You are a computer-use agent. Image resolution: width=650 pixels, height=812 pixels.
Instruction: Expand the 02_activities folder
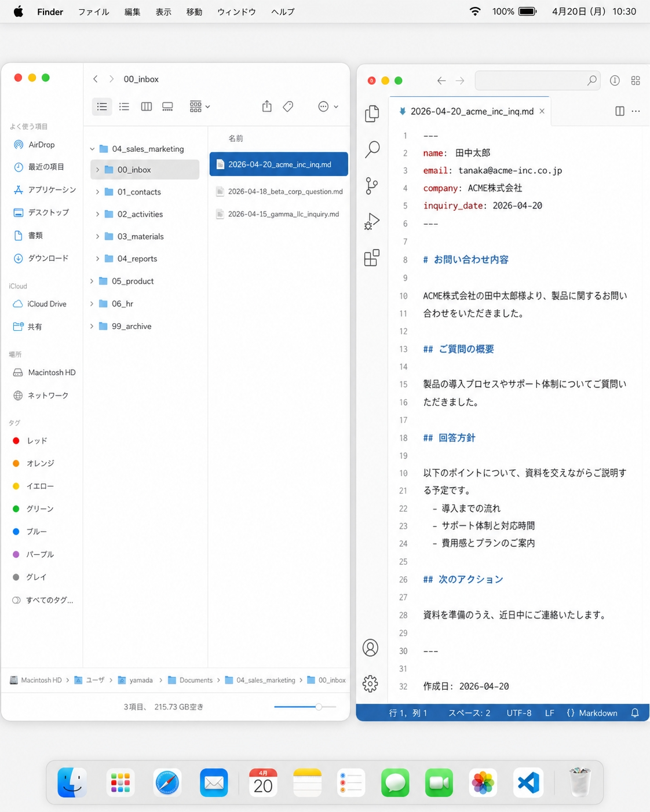97,214
